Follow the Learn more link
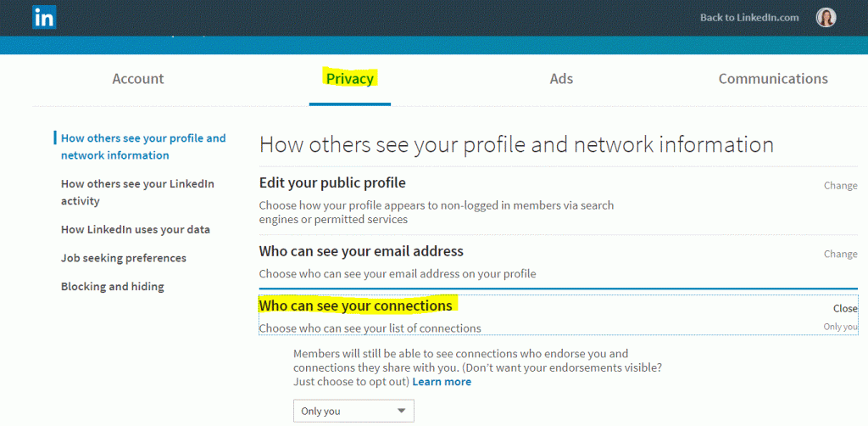Viewport: 868px width, 426px height. 442,382
